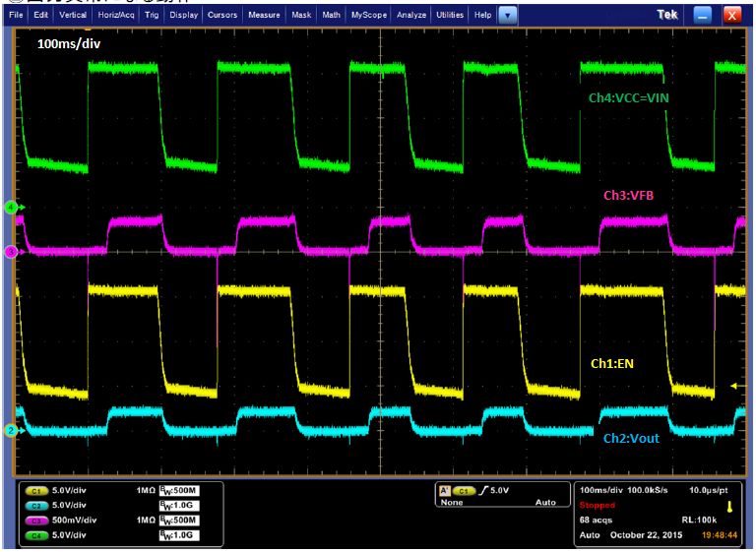Click C1 1MΩ termination readout
The height and width of the screenshot is (552, 756).
(x=146, y=491)
